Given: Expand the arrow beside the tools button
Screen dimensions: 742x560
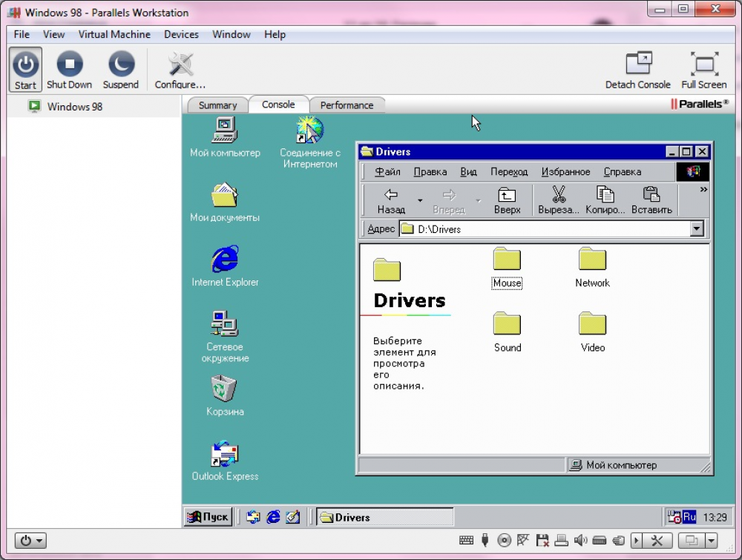Looking at the screenshot, I should pyautogui.click(x=637, y=540).
